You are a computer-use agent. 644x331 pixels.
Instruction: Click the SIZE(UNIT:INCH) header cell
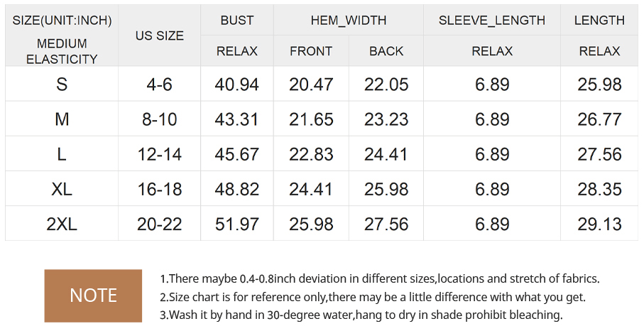62,21
